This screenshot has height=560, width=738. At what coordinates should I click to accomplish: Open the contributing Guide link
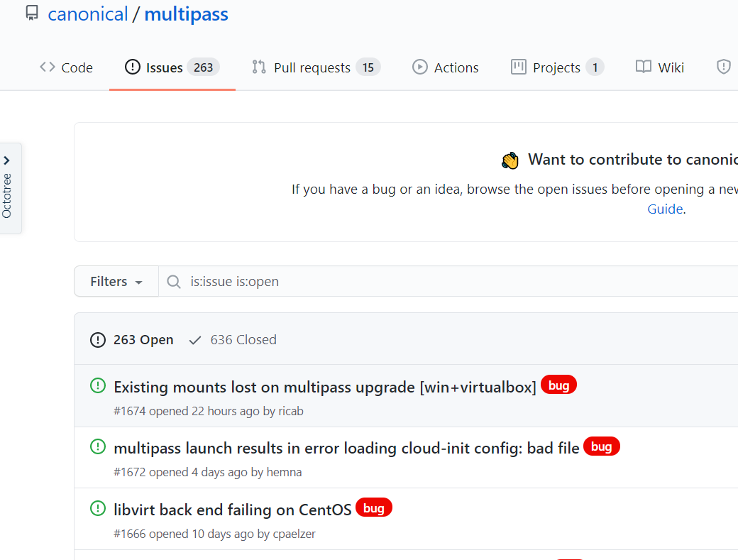point(665,209)
